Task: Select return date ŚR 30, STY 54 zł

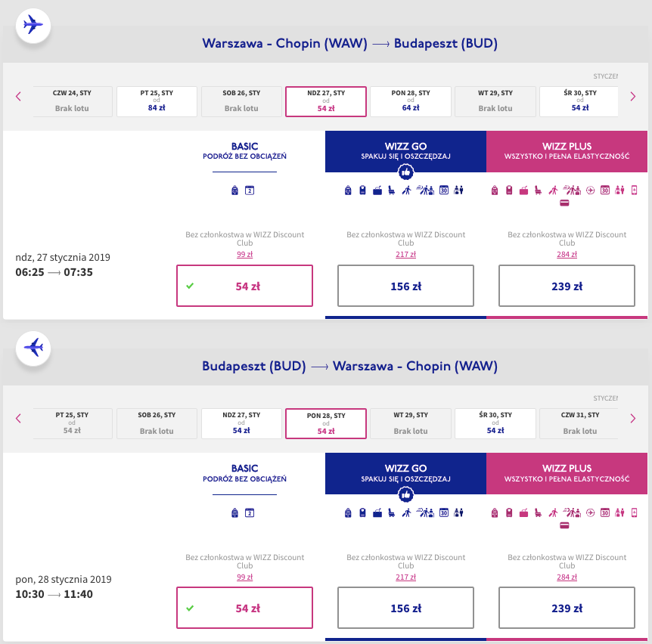Action: point(495,423)
